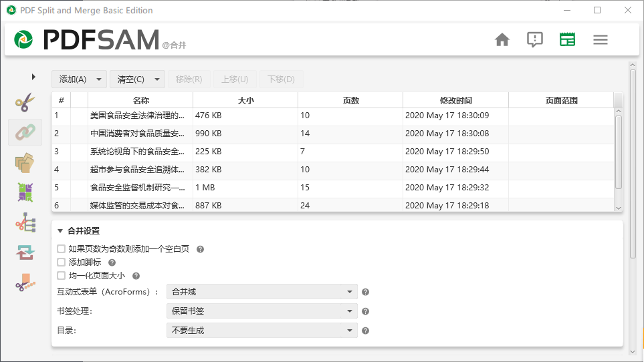Enable the 均一化页面大小 checkbox
Screen dimensions: 644x362
pyautogui.click(x=62, y=275)
